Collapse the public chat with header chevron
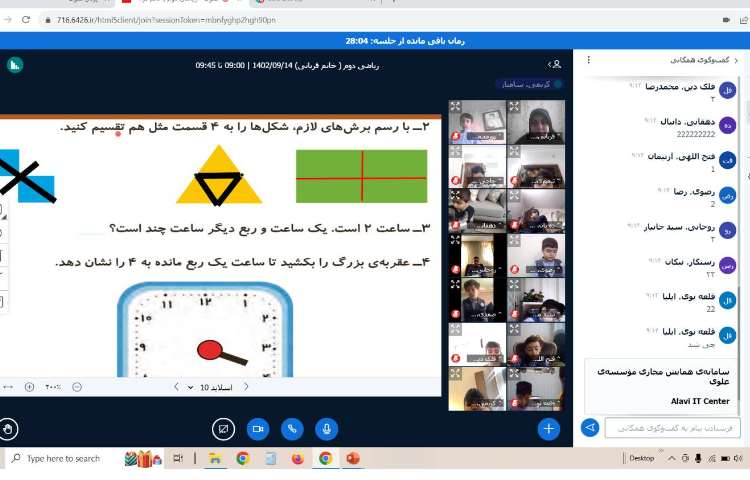This screenshot has height=480, width=750. (x=736, y=60)
